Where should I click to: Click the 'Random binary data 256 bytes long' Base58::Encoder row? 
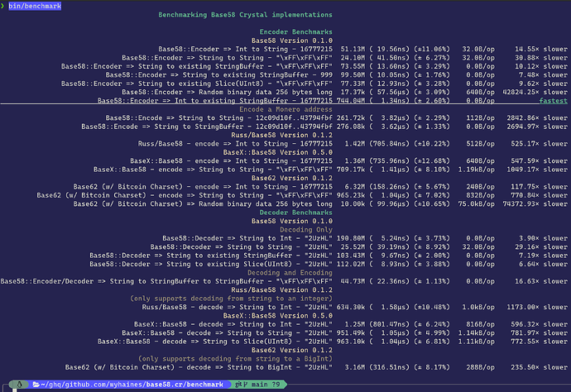click(344, 92)
